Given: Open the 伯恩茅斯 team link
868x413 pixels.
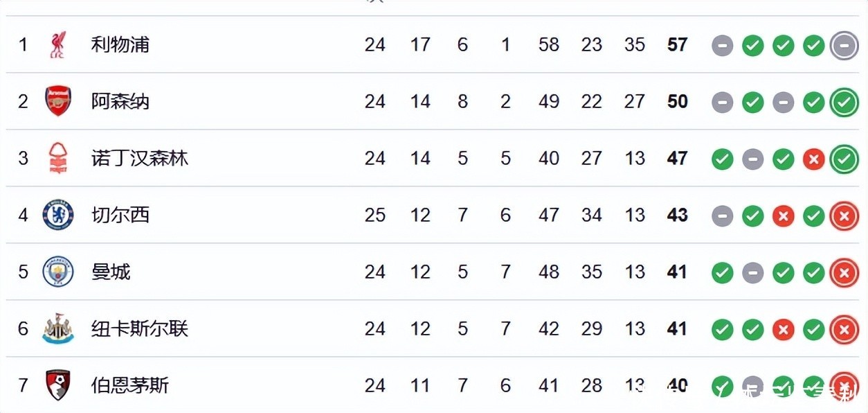Looking at the screenshot, I should [x=130, y=385].
